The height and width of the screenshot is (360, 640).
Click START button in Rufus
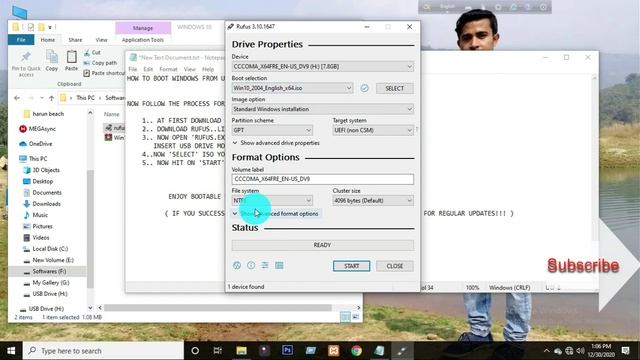click(x=351, y=266)
